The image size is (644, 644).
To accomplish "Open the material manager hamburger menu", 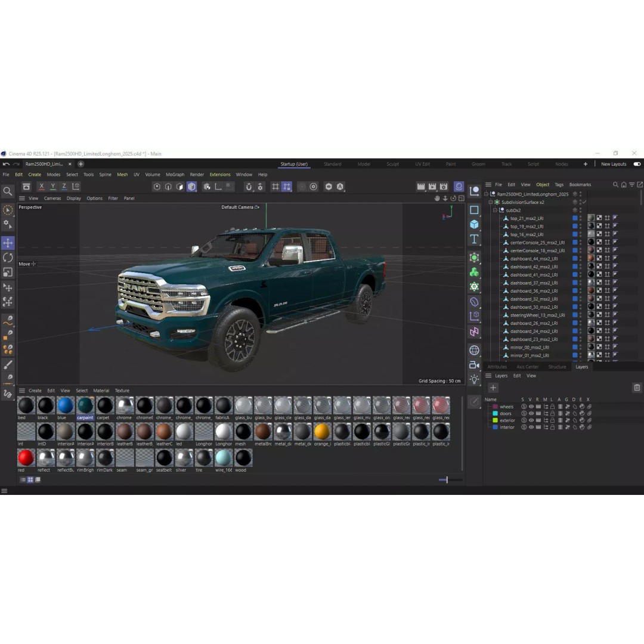I will click(22, 391).
